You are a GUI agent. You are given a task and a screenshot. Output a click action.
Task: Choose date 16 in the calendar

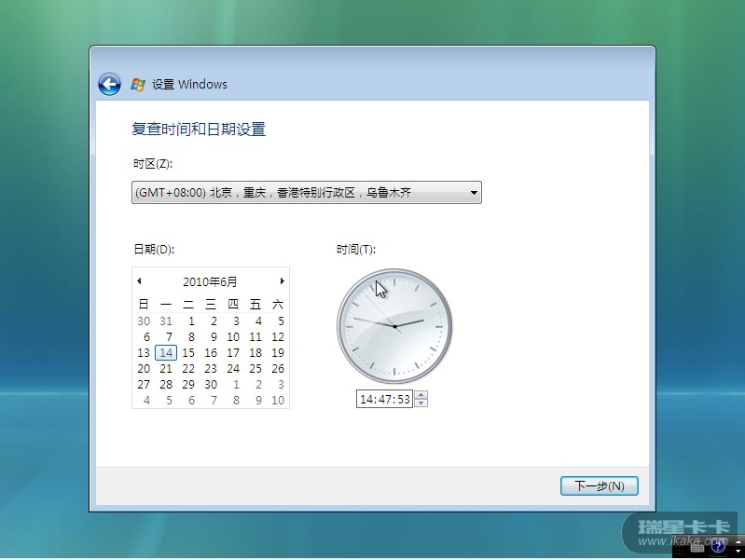click(x=211, y=352)
